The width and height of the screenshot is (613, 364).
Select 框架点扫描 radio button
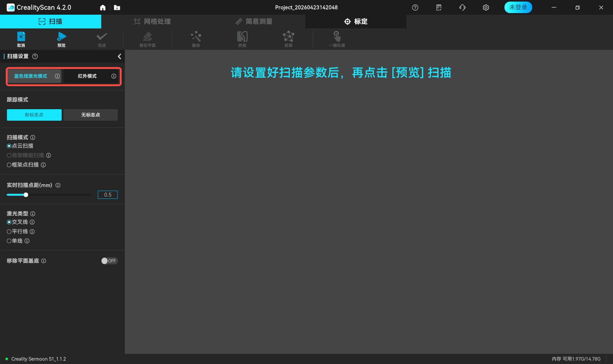(9, 165)
